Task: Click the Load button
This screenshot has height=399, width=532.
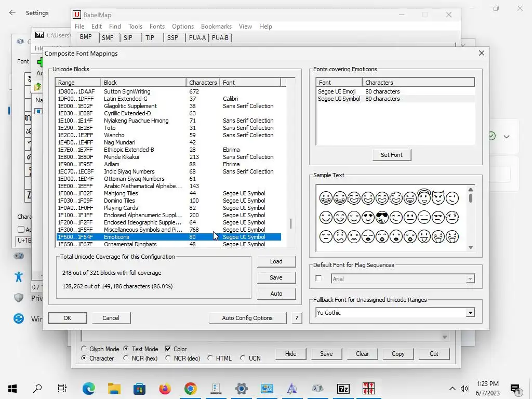Action: [276, 261]
